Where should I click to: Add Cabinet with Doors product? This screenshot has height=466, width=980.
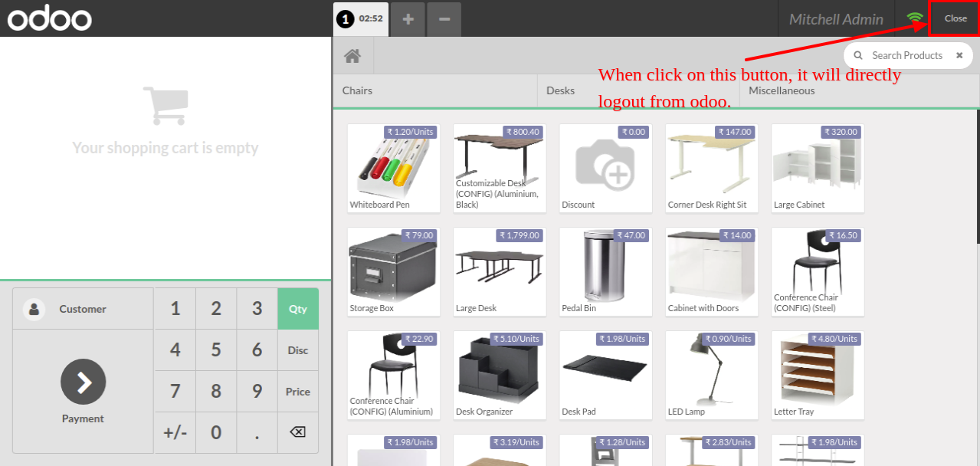coord(712,271)
